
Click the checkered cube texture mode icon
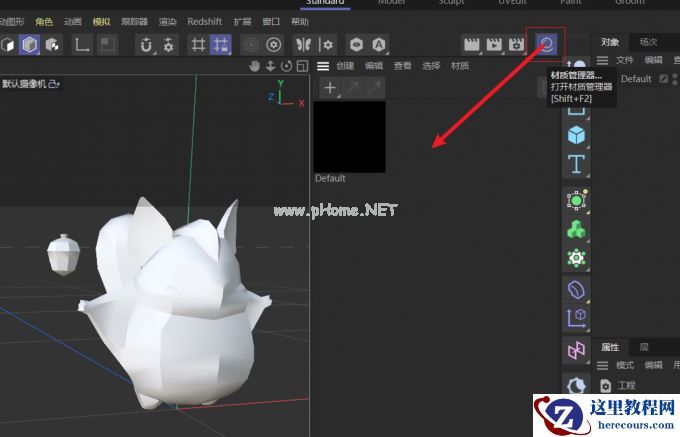tap(52, 45)
